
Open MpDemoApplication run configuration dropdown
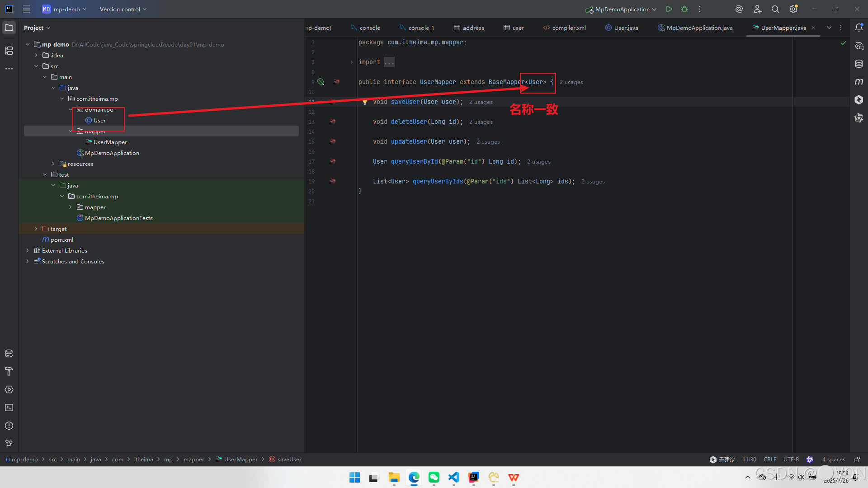[622, 9]
